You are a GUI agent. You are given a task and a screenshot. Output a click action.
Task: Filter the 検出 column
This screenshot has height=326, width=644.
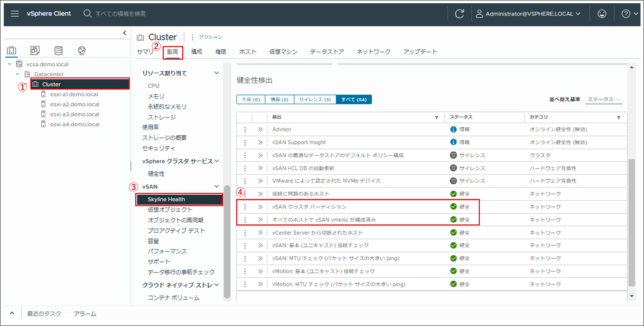[436, 117]
